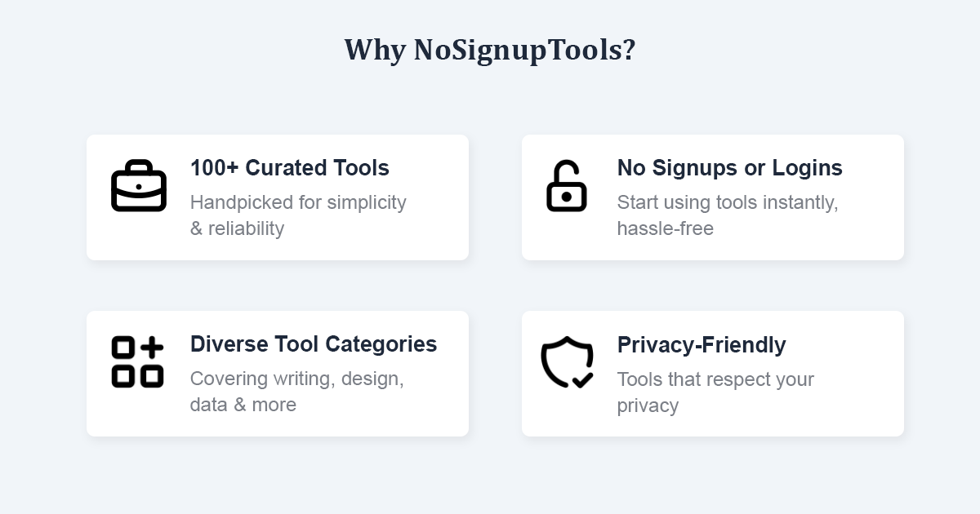Select the open padlock icon

(x=566, y=188)
